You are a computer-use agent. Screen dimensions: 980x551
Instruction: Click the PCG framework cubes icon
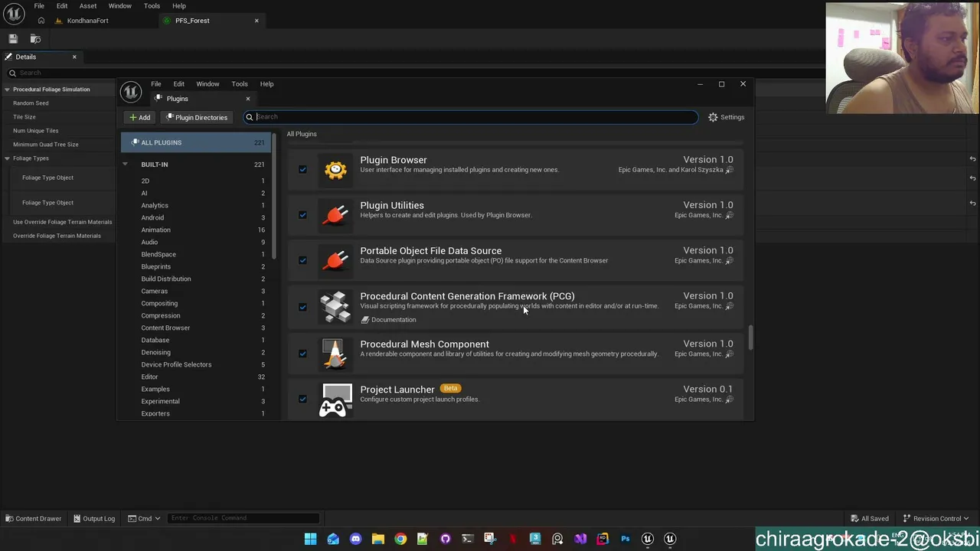(335, 307)
